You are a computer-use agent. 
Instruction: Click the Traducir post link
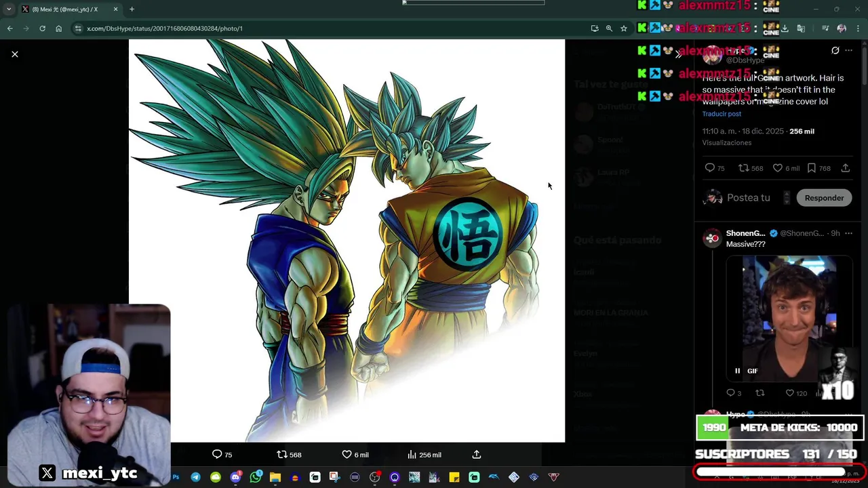(722, 114)
